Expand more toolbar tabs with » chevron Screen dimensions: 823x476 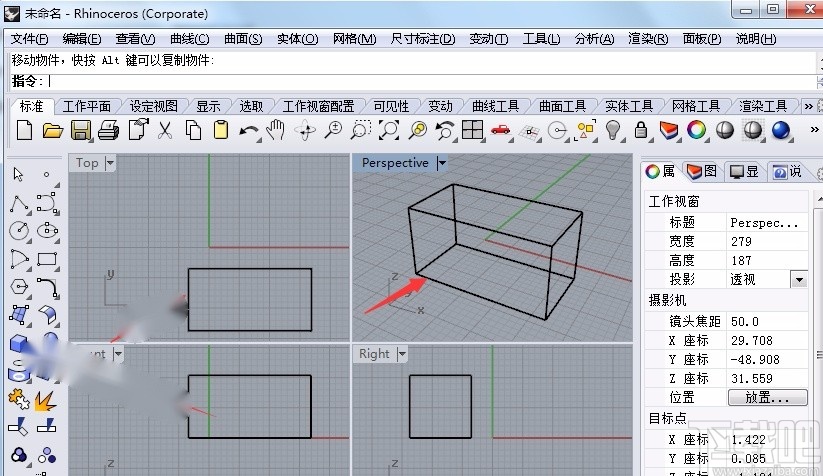[808, 107]
